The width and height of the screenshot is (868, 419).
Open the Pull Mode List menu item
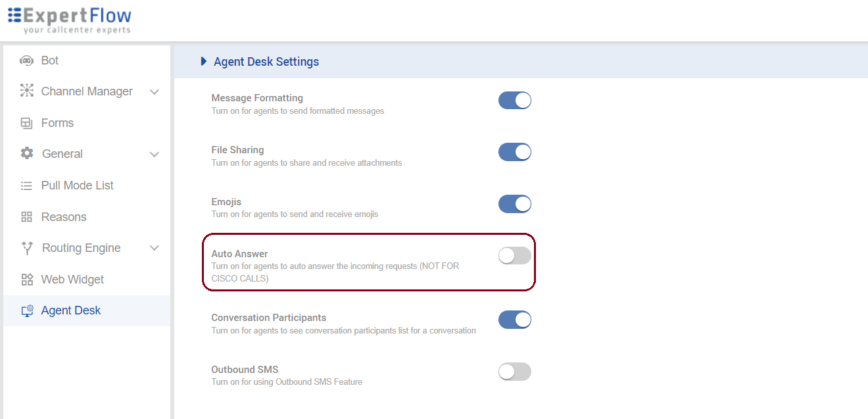point(77,185)
